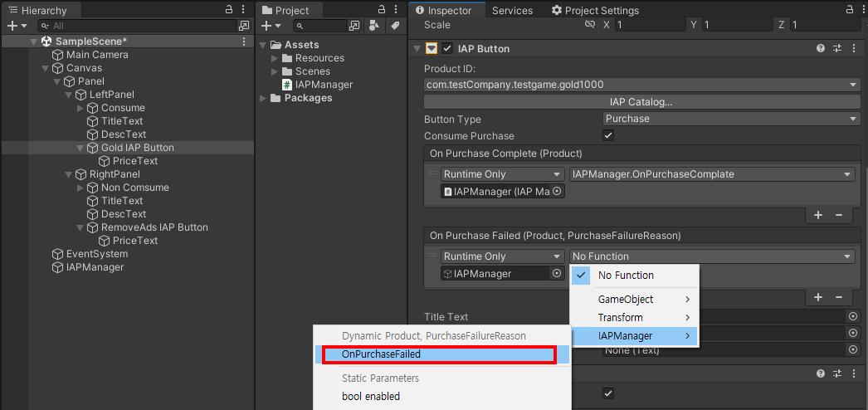Open the Product ID dropdown
The width and height of the screenshot is (868, 410).
tap(642, 85)
